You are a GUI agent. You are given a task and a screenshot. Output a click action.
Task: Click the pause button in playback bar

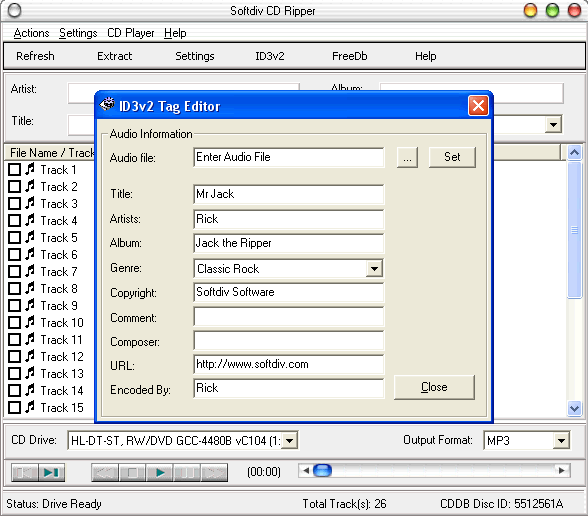click(x=187, y=472)
